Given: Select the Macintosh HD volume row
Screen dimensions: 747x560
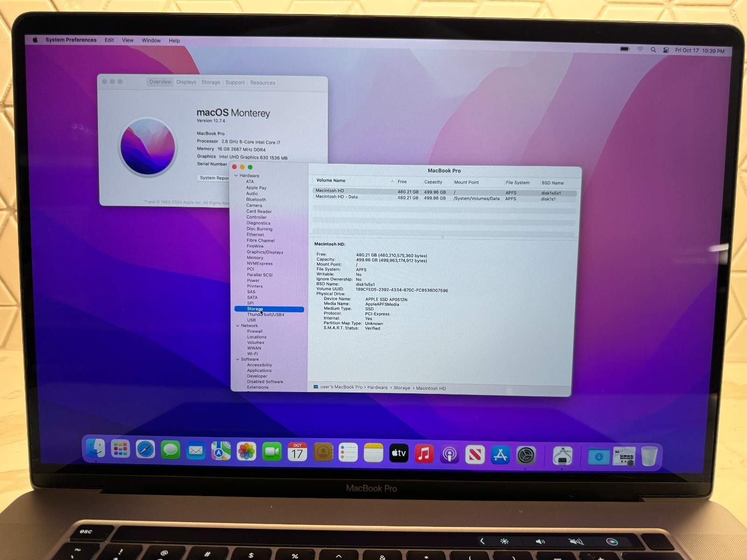Looking at the screenshot, I should [x=444, y=192].
